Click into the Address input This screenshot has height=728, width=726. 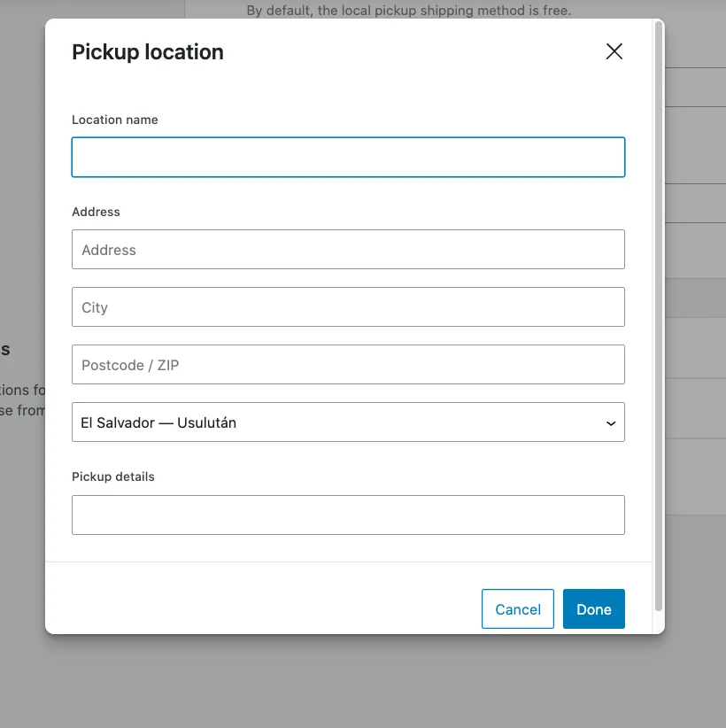coord(348,250)
